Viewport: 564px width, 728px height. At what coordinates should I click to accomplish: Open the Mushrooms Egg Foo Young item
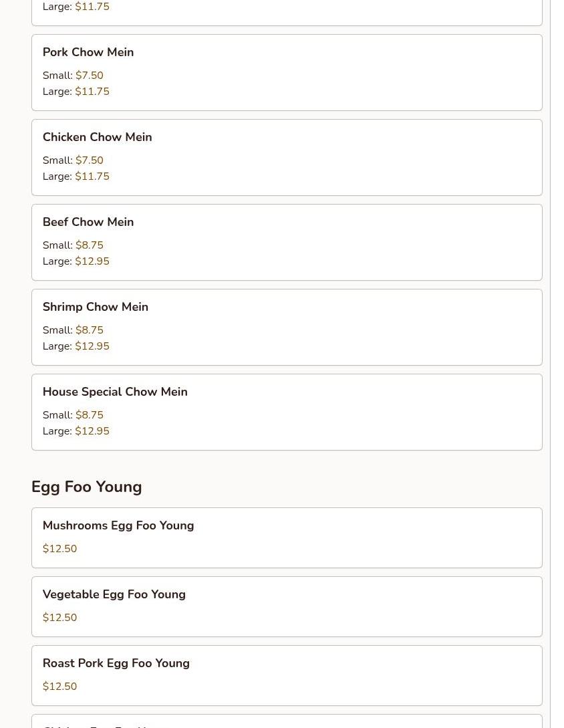(118, 525)
